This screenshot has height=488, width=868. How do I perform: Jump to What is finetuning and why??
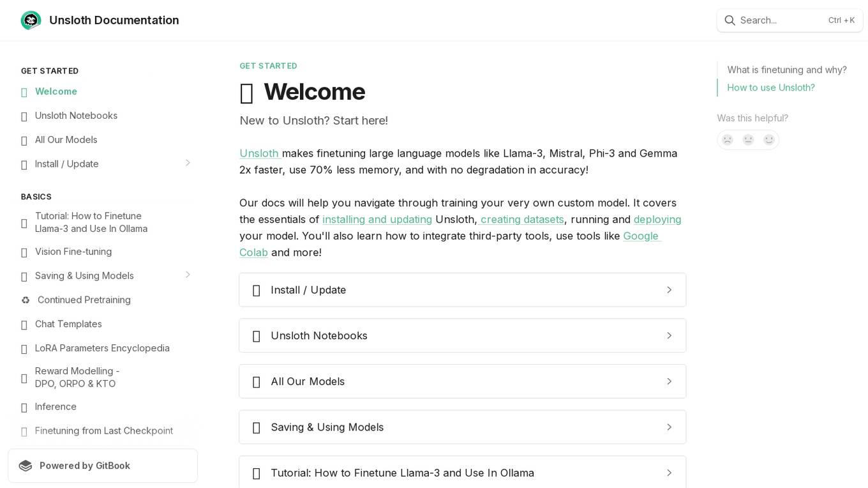[787, 70]
